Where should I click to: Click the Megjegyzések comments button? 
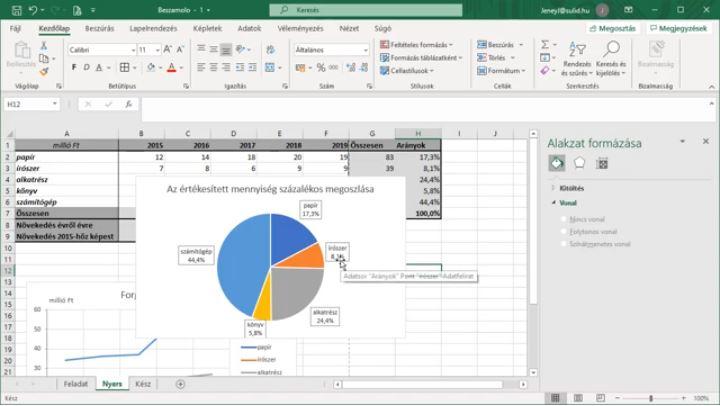[x=676, y=29]
